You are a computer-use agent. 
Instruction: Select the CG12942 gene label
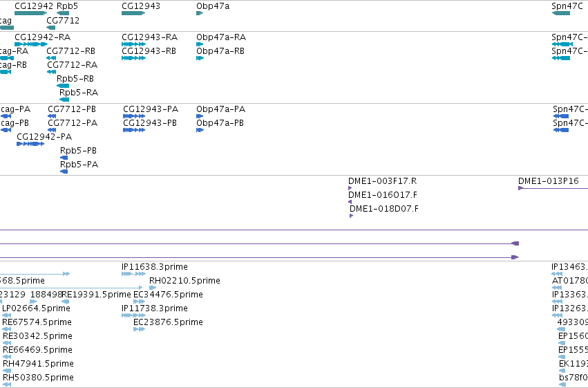(x=34, y=6)
